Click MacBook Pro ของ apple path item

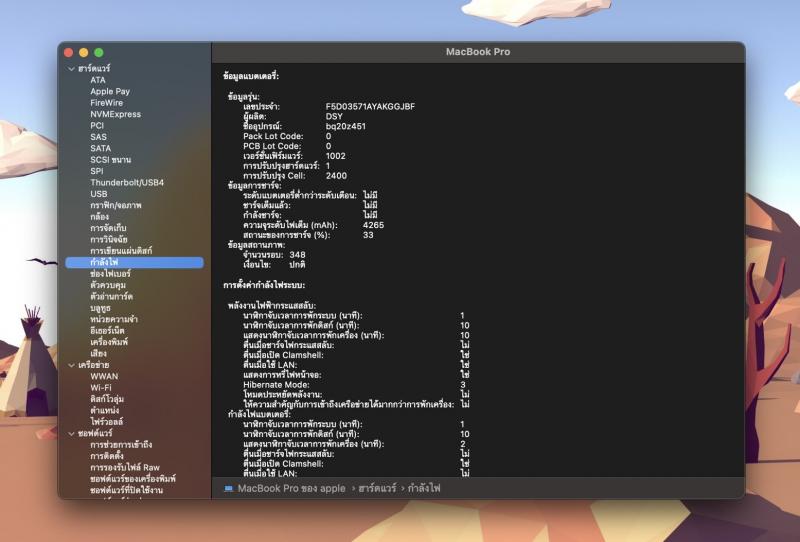[291, 488]
